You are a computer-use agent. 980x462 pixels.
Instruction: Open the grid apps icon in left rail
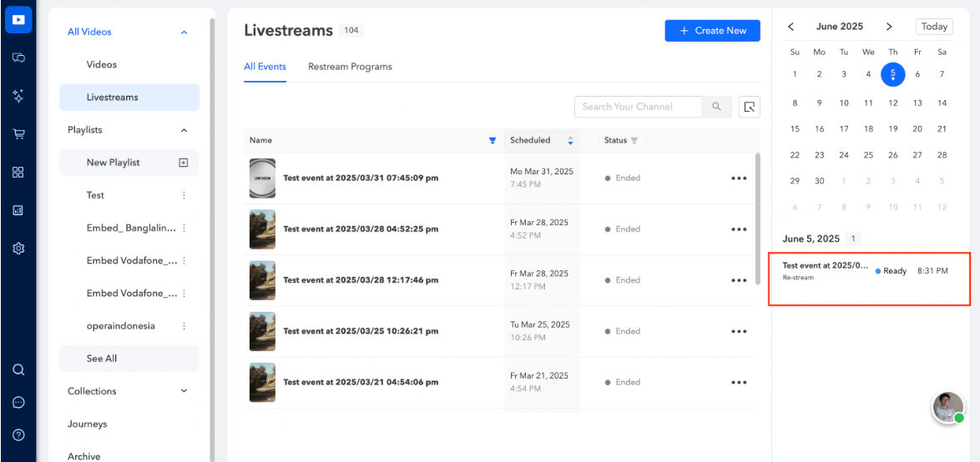18,173
